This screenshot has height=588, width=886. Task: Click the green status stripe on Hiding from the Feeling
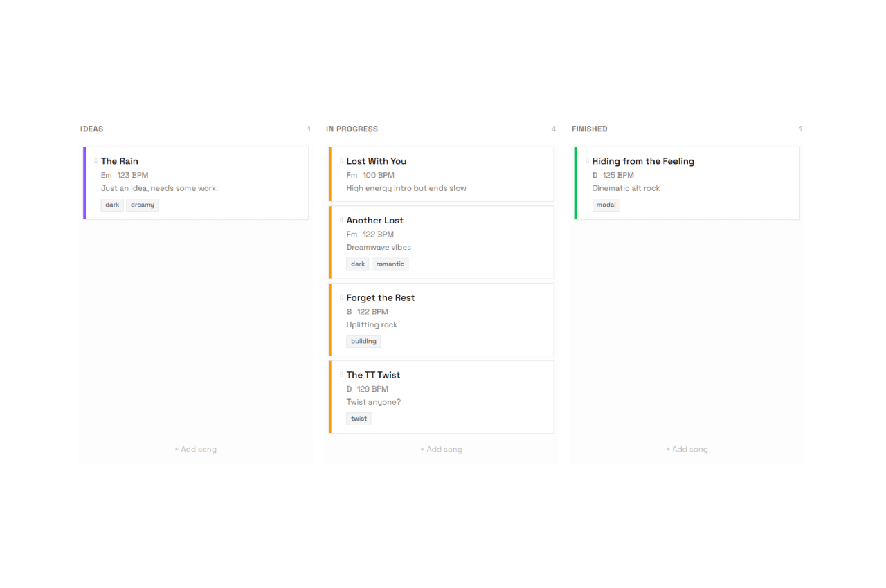click(x=575, y=183)
